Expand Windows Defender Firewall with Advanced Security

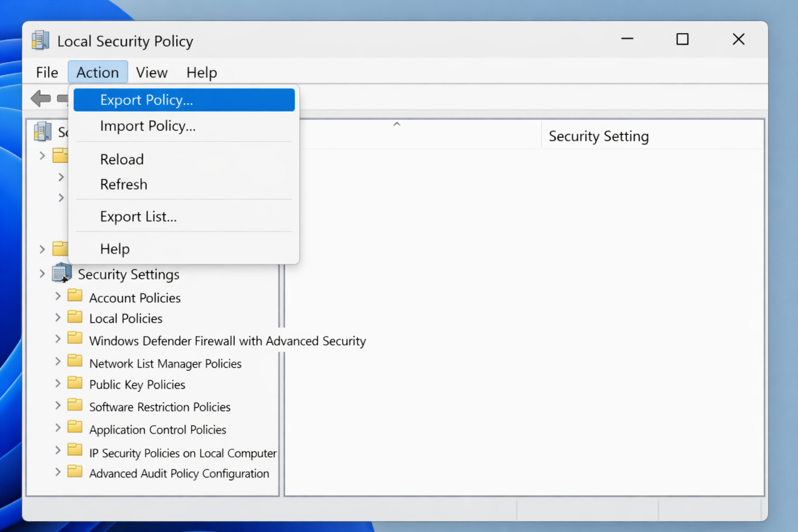click(58, 339)
